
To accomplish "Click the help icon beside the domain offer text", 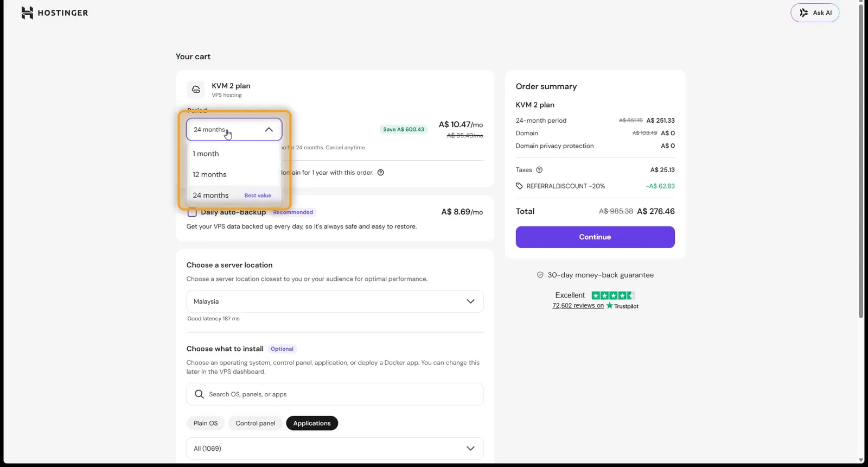I will pos(381,173).
